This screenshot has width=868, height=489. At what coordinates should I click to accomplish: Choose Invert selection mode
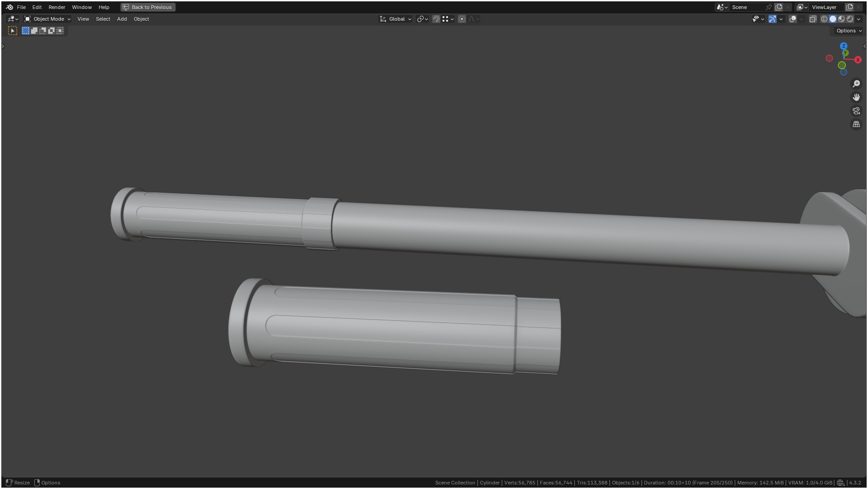(x=51, y=31)
